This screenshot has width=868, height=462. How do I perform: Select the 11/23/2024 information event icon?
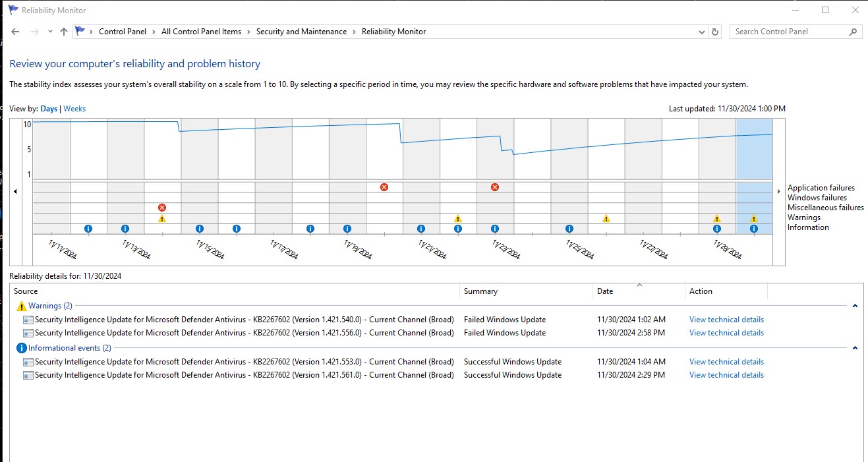coord(495,229)
